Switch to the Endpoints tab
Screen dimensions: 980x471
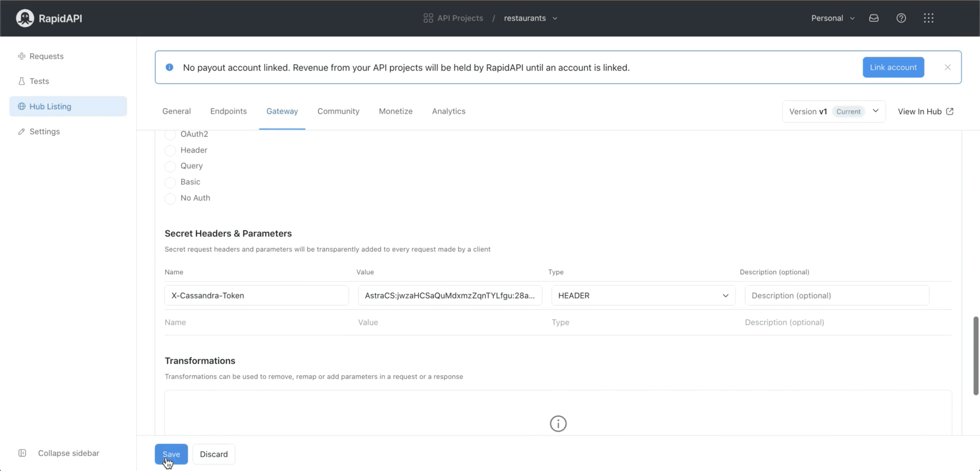point(228,111)
